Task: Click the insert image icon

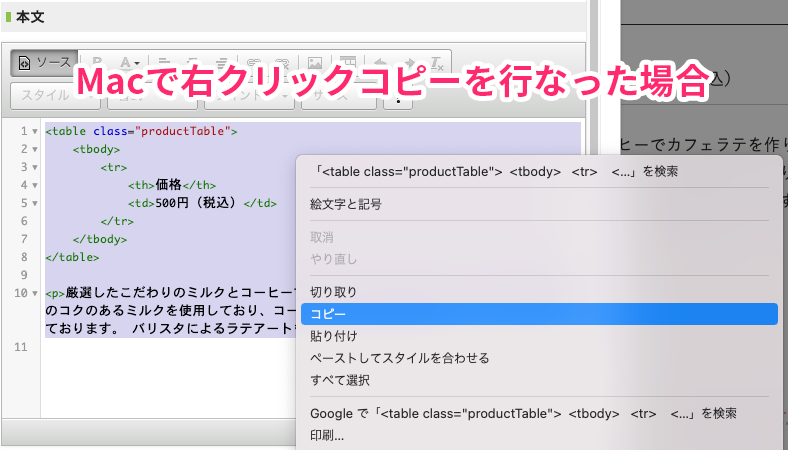Action: coord(314,63)
